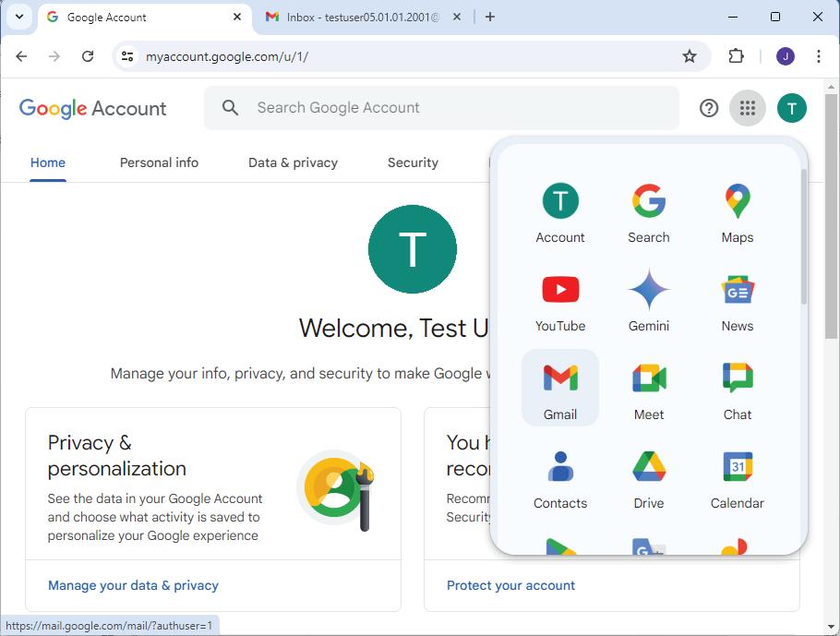Click the page vertical scrollbar thumb
Screen dimensions: 840x636
coord(831,216)
